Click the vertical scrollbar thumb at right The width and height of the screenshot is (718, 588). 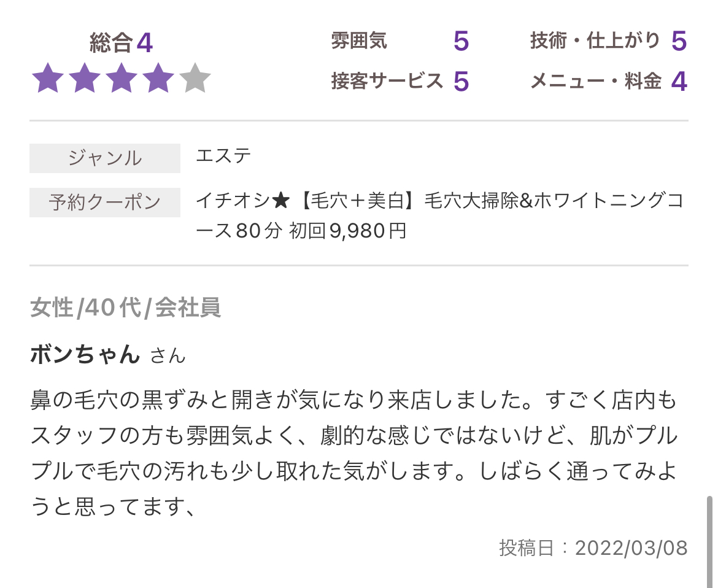(x=709, y=541)
